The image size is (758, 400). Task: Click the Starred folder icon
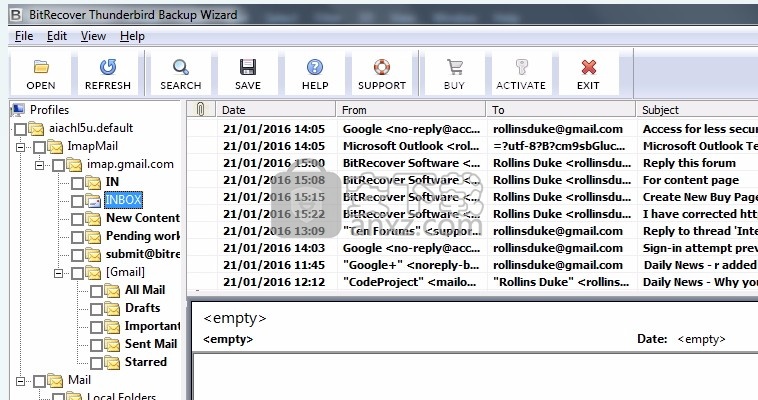[112, 363]
